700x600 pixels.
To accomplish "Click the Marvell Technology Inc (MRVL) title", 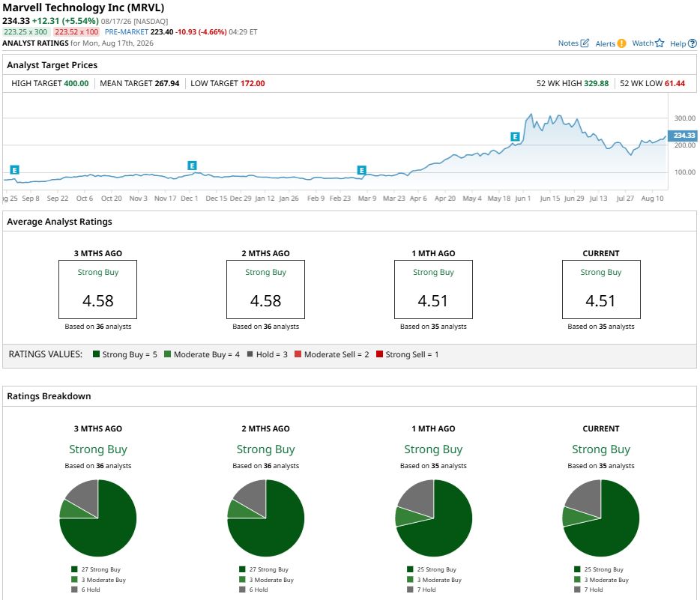I will click(x=83, y=7).
